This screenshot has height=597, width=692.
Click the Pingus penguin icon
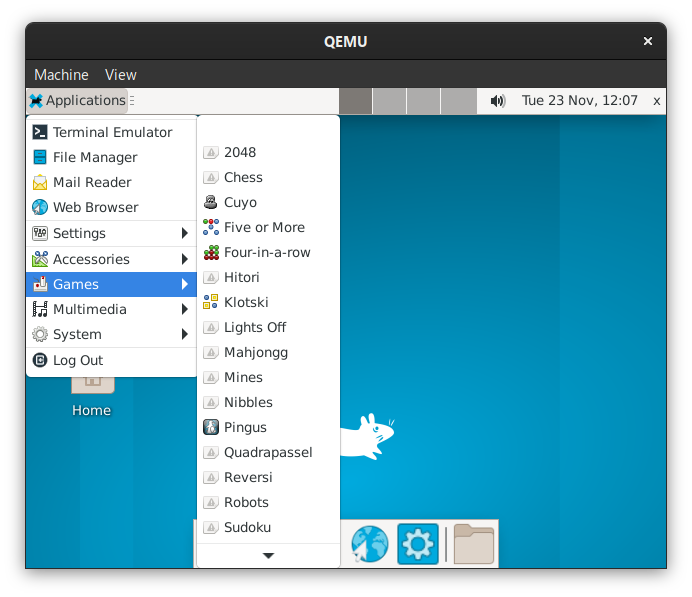click(x=211, y=427)
